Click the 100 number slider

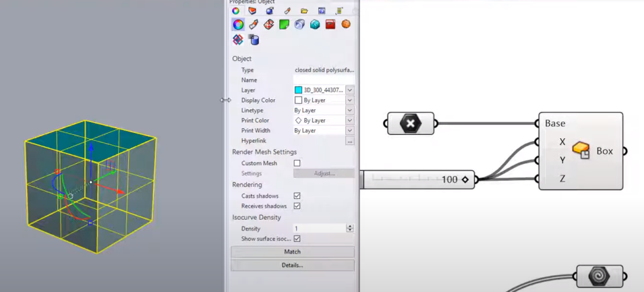418,180
